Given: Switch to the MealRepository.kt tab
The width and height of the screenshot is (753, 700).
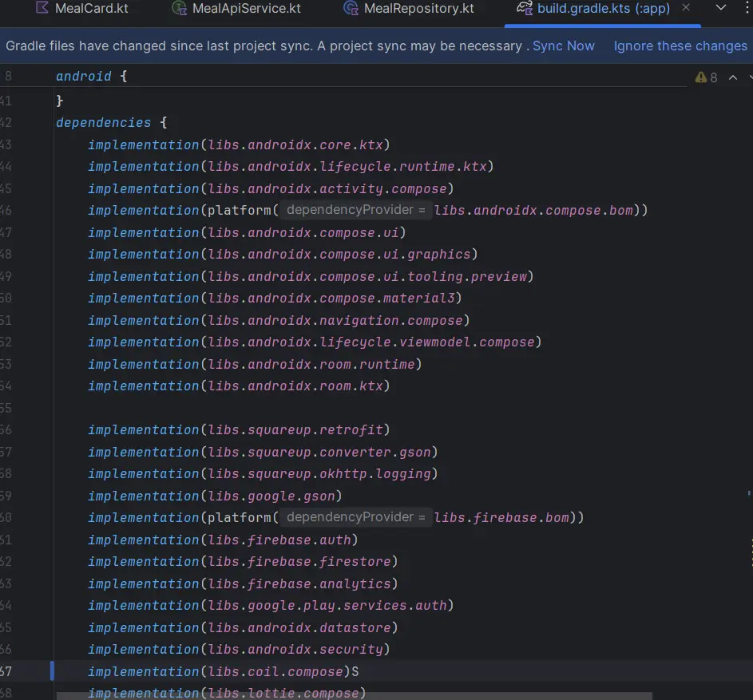Looking at the screenshot, I should [x=409, y=9].
